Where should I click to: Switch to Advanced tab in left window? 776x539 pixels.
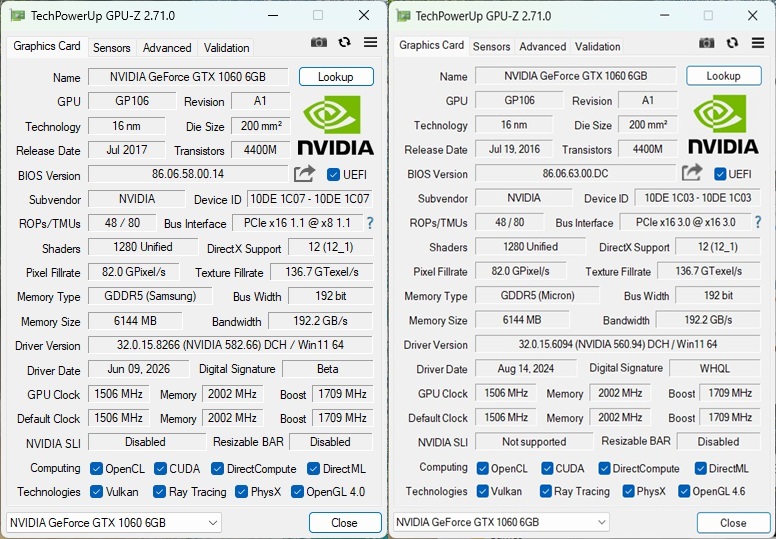[167, 48]
